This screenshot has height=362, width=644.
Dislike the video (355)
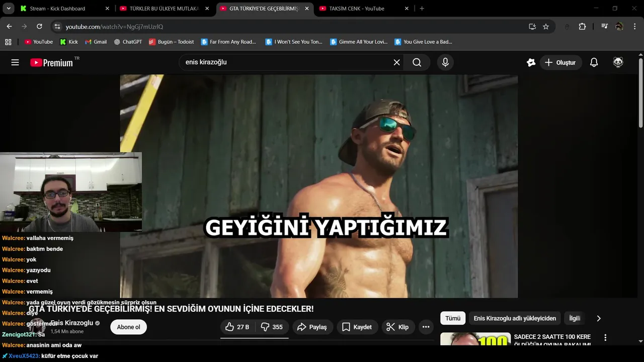tap(272, 327)
